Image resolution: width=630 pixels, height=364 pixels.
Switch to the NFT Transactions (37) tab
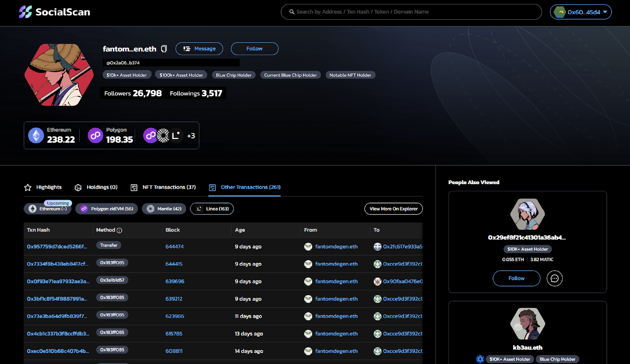point(163,187)
